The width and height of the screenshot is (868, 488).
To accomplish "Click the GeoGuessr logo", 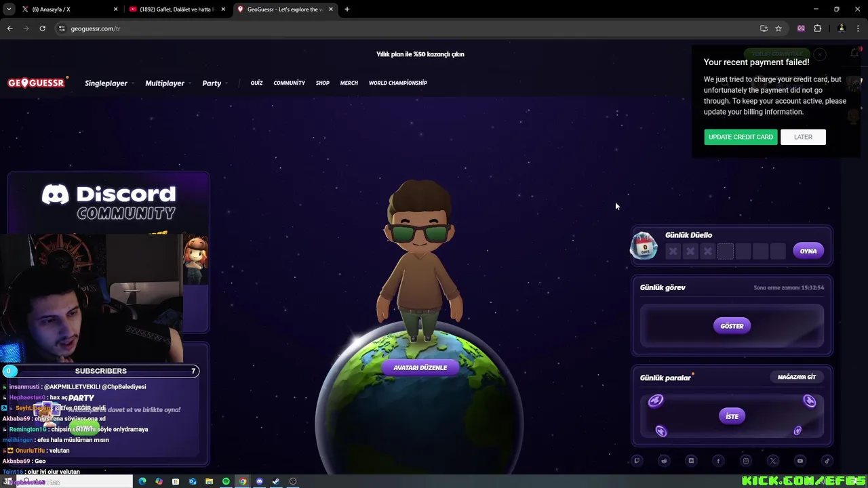I will [37, 83].
